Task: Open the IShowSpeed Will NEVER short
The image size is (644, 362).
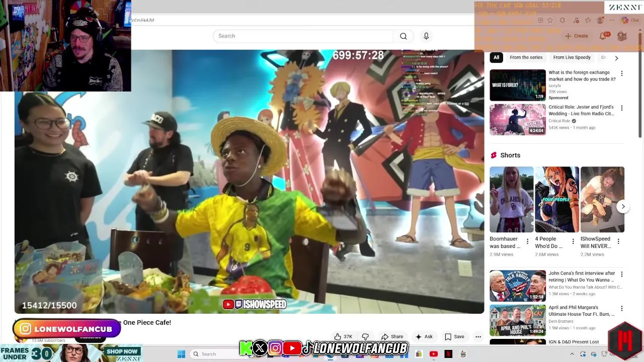Action: (x=602, y=199)
